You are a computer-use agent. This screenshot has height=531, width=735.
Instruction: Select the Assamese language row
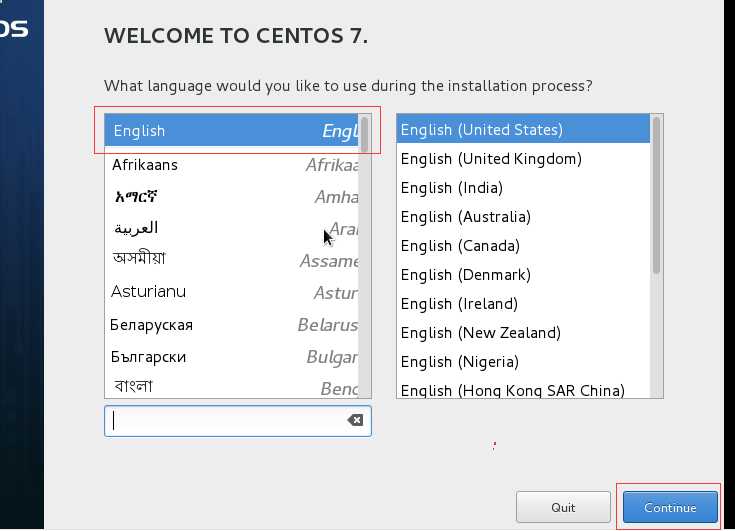[x=232, y=260]
